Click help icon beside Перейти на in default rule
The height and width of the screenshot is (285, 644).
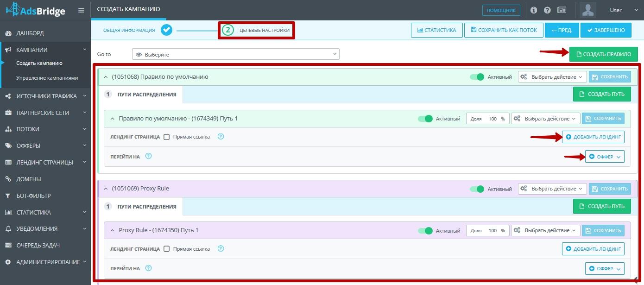[x=148, y=156]
